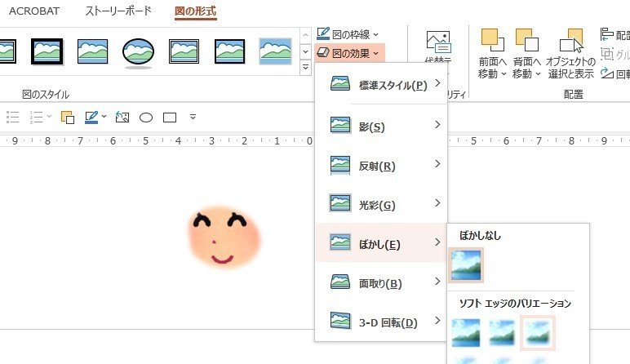Open 標準スタイル(P) submenu
630x364 pixels.
[x=381, y=84]
